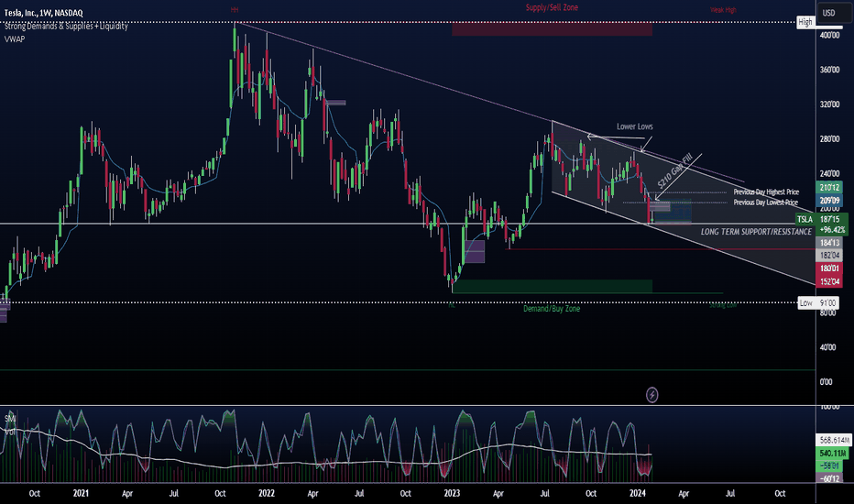Click the High price label
Viewport: 854px width, 504px height.
click(805, 22)
